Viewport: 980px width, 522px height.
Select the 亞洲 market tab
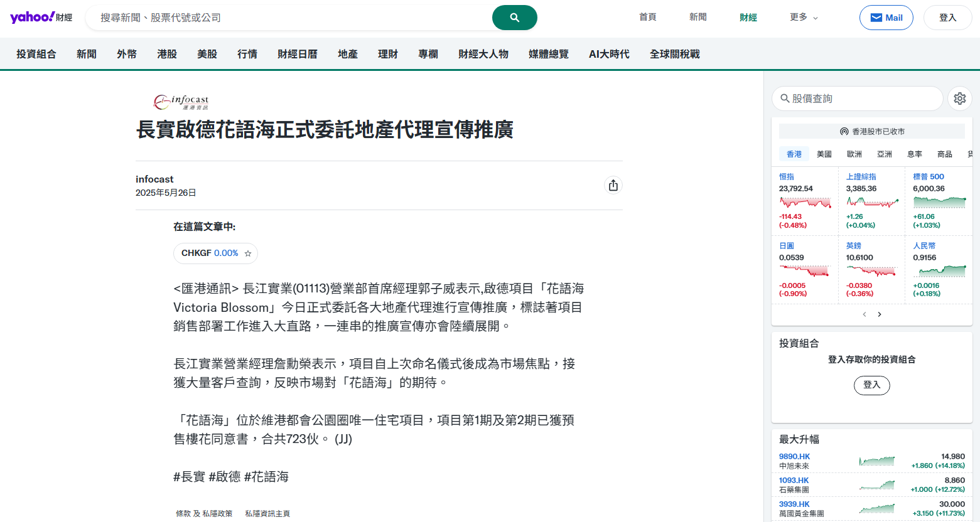coord(885,154)
